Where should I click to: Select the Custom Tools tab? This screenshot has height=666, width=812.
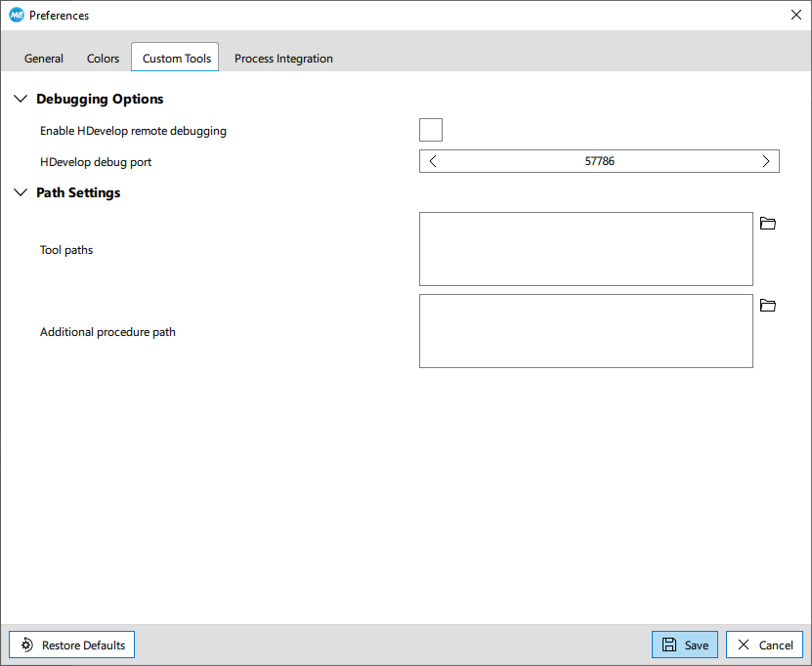pyautogui.click(x=176, y=59)
